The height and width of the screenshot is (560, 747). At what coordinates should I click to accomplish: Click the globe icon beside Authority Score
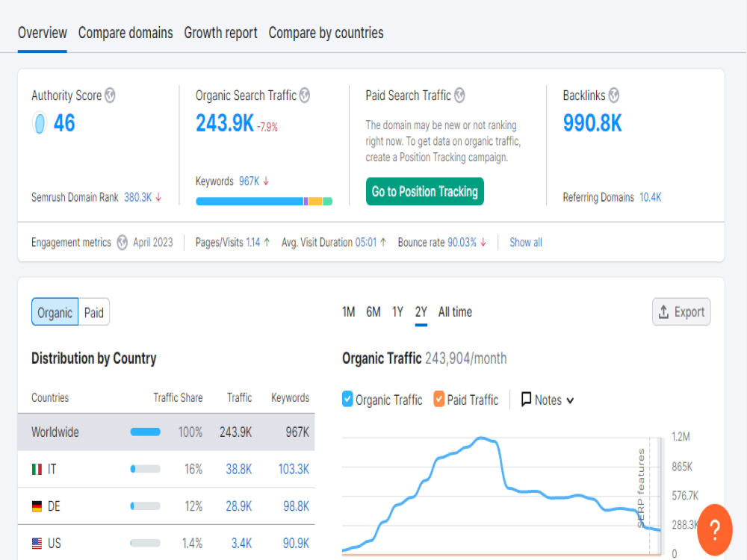point(110,96)
